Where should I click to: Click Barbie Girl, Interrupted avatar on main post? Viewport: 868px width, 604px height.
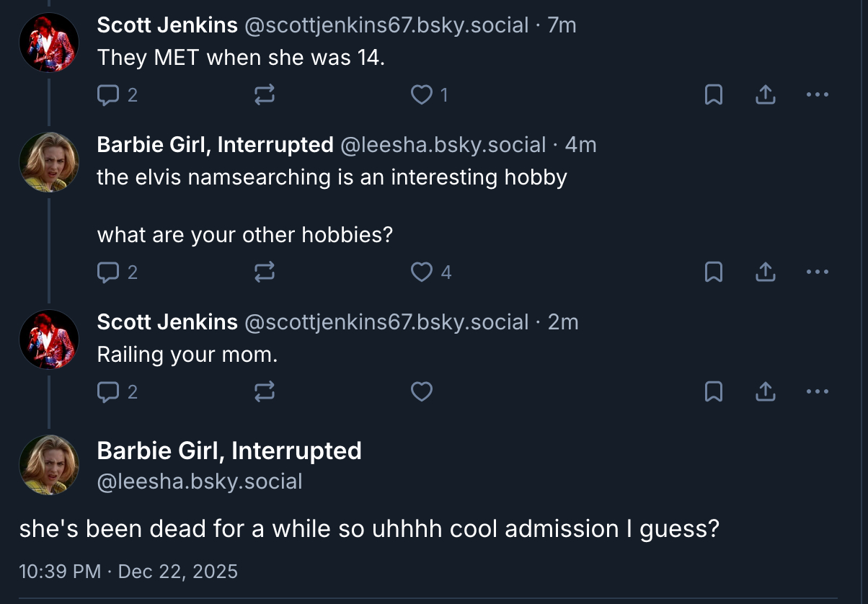tap(49, 464)
